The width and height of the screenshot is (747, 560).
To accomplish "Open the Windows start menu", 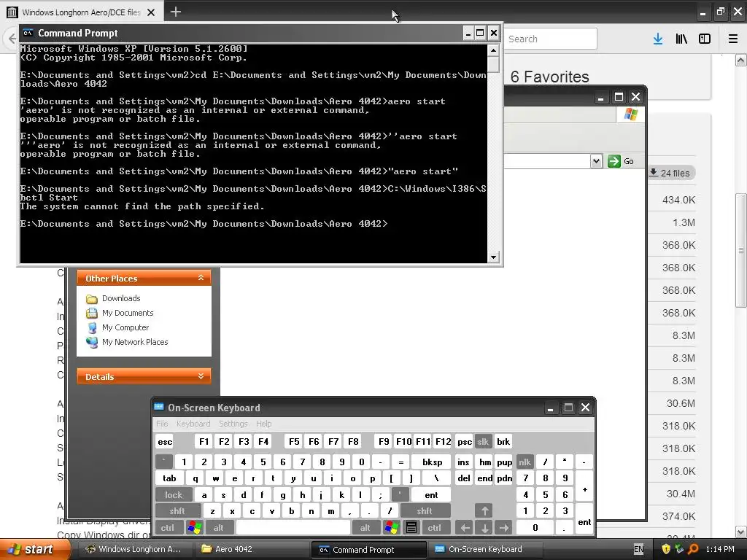I will [x=34, y=549].
